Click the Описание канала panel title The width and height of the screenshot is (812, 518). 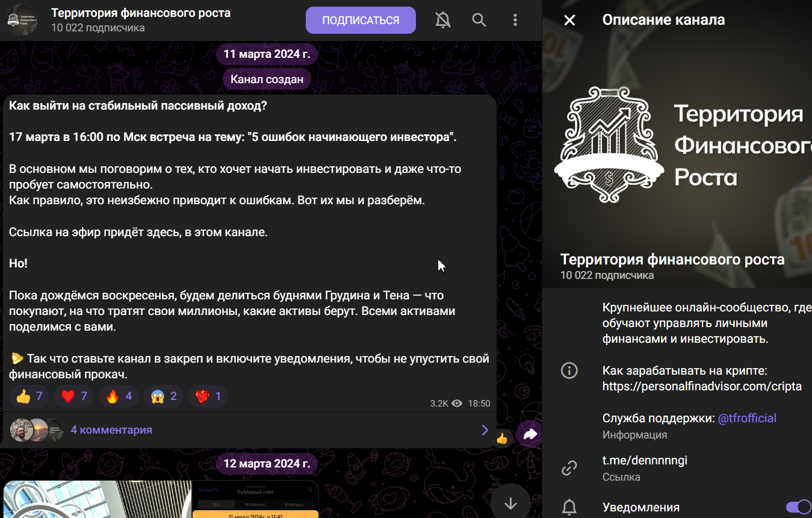point(663,20)
